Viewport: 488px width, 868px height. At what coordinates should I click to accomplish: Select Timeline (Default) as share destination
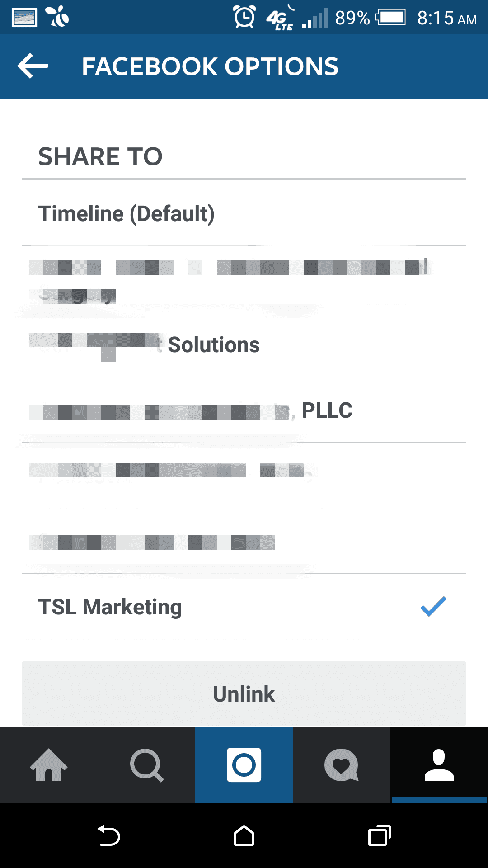pos(127,212)
